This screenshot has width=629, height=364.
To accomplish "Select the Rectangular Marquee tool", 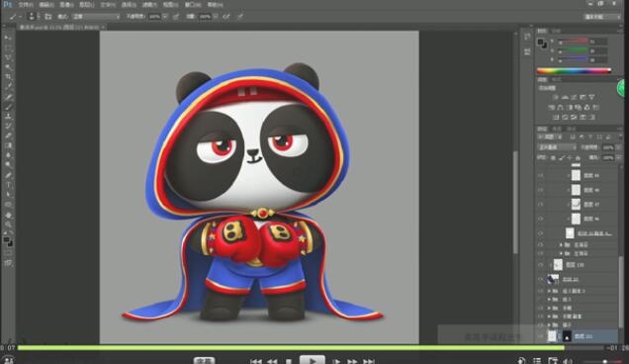I will pos(8,47).
